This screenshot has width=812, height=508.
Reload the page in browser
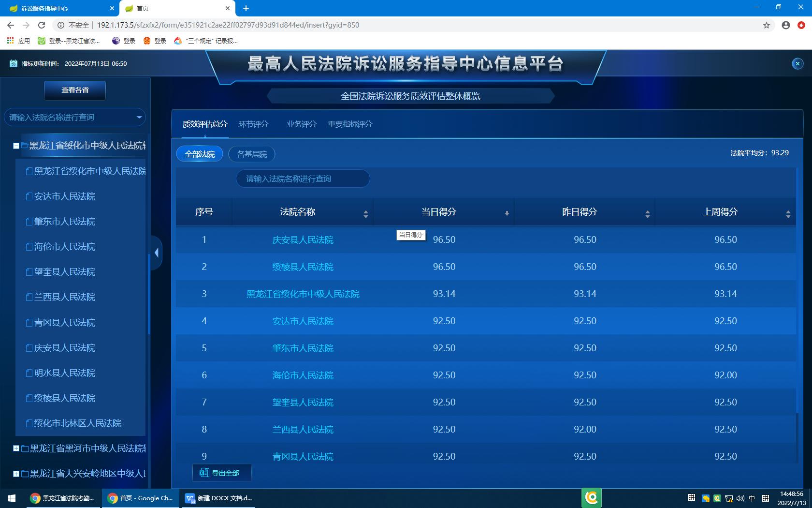click(x=42, y=25)
